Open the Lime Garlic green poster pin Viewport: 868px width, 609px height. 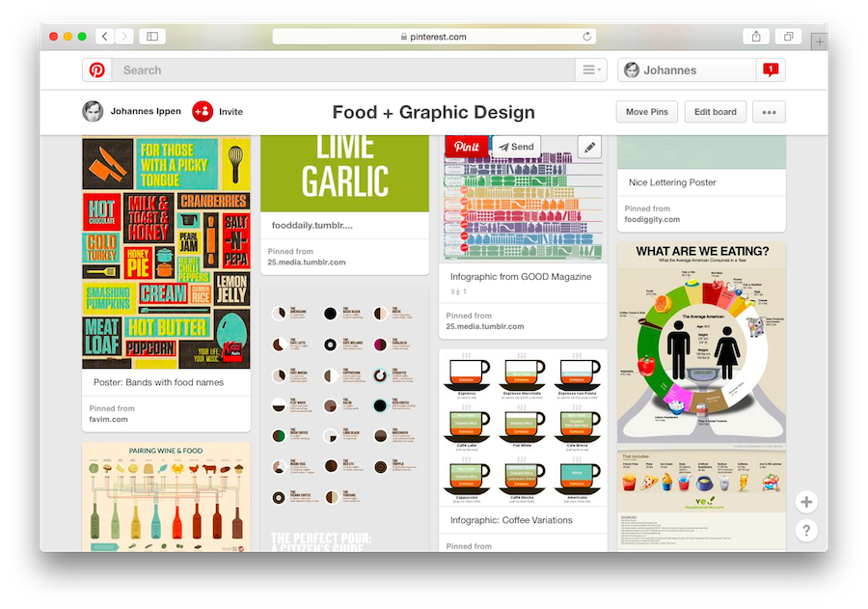pyautogui.click(x=345, y=174)
